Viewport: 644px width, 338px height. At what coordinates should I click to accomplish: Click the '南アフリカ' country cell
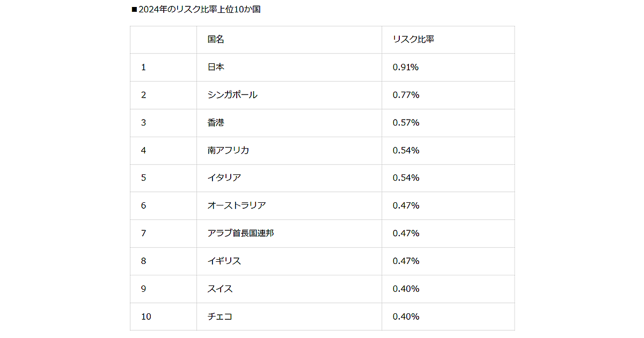click(x=228, y=151)
